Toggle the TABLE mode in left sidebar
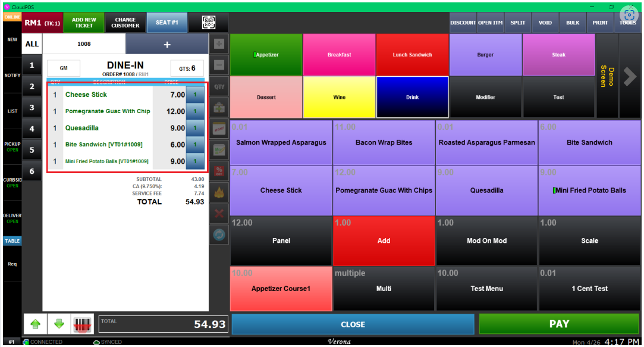The width and height of the screenshot is (644, 347). pos(12,241)
